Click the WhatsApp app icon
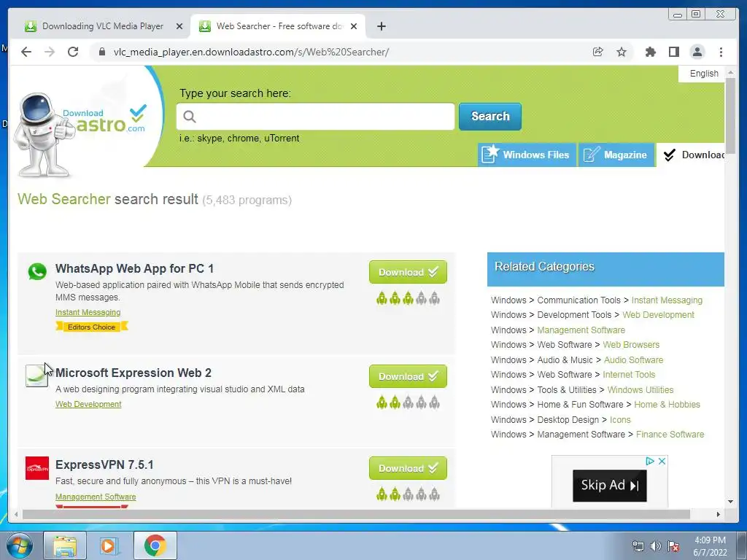The height and width of the screenshot is (560, 747). pos(37,271)
